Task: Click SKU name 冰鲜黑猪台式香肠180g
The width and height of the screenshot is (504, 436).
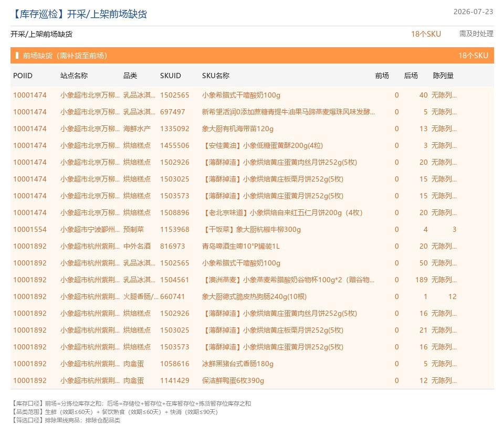Action: 237,364
